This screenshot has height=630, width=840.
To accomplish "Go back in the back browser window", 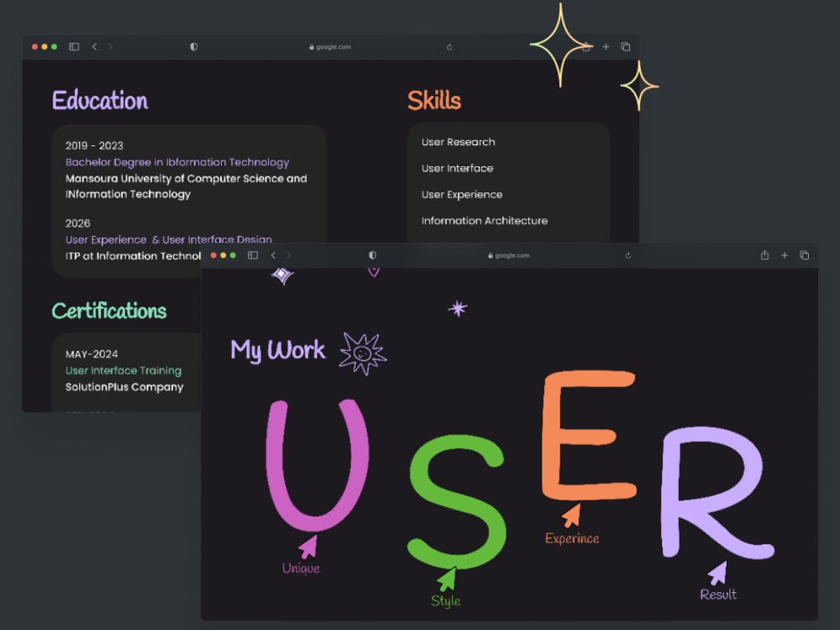I will [x=94, y=46].
